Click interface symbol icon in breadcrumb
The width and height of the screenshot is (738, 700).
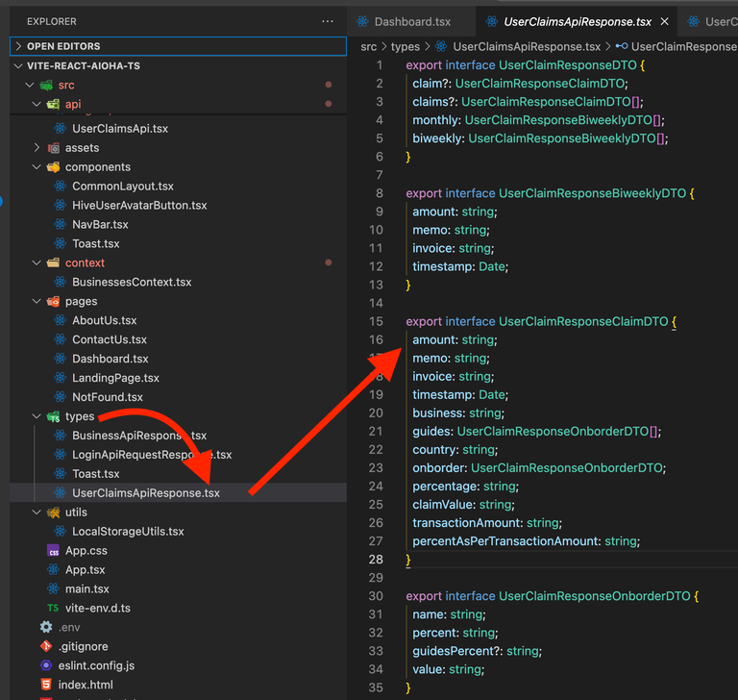pyautogui.click(x=622, y=46)
